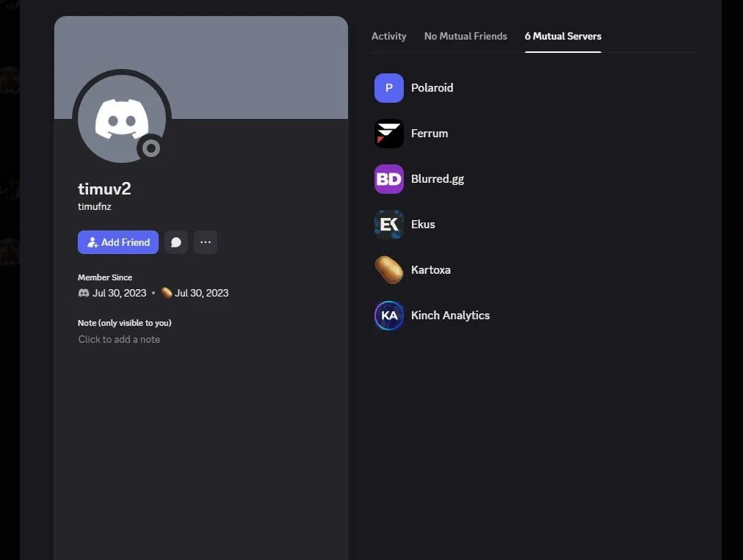Image resolution: width=743 pixels, height=560 pixels.
Task: Click the display name timuv2
Action: tap(104, 189)
